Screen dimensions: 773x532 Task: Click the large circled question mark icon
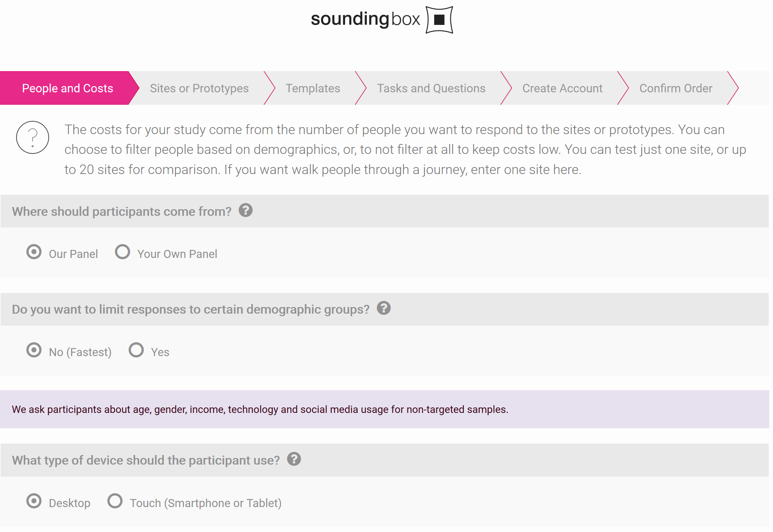point(33,137)
